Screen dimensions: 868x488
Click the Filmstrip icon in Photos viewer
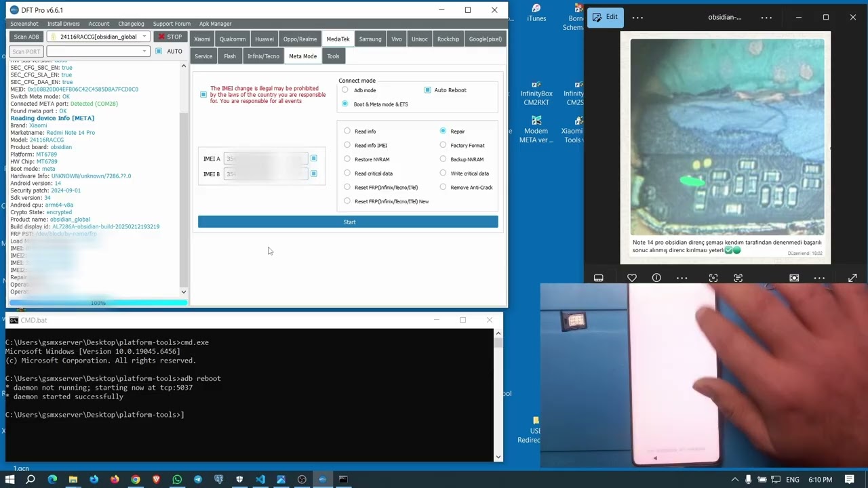(599, 278)
